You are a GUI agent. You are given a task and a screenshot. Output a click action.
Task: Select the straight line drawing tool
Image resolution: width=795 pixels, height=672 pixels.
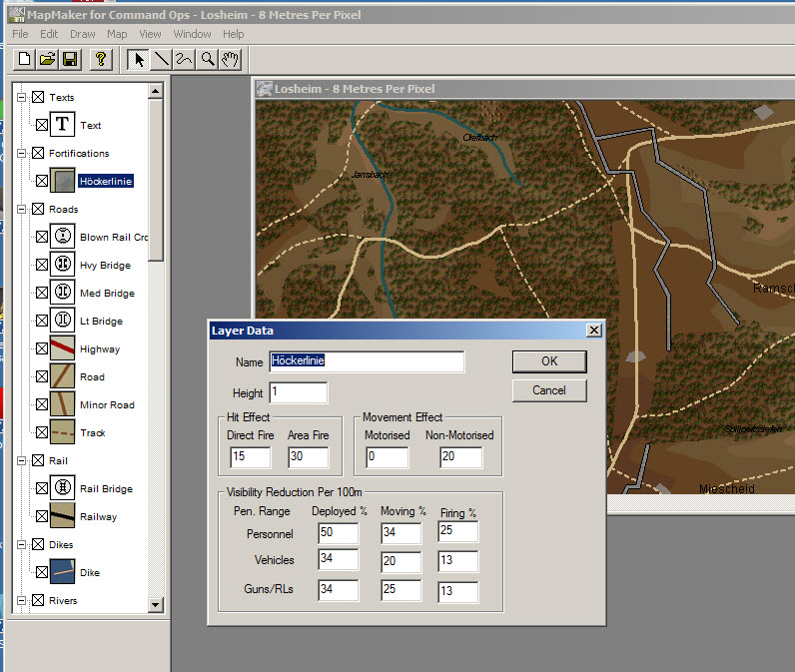click(x=162, y=59)
